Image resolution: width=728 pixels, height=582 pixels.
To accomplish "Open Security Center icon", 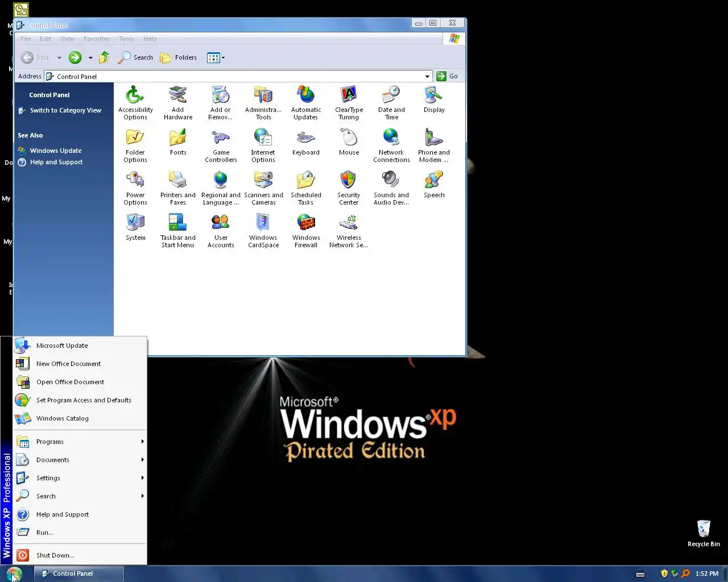I will pos(349,188).
